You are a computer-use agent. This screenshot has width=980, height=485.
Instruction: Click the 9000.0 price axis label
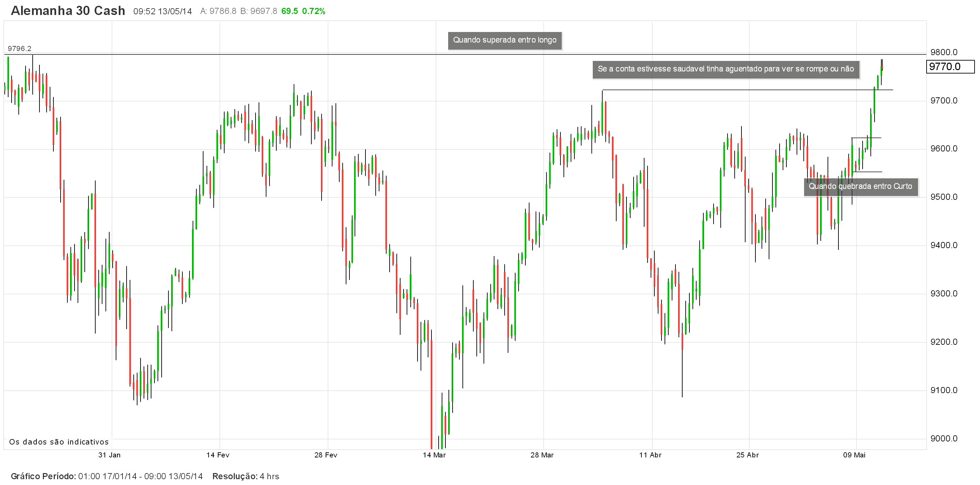[944, 439]
